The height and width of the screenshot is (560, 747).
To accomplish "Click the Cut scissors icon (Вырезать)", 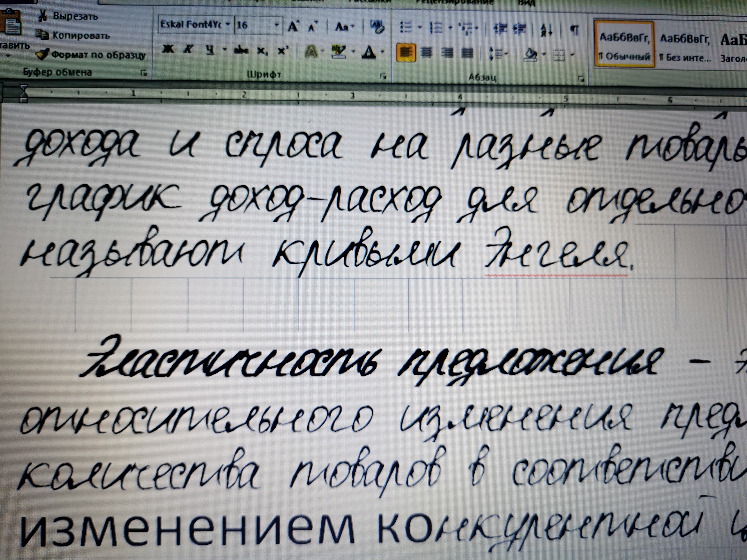I will pos(43,16).
